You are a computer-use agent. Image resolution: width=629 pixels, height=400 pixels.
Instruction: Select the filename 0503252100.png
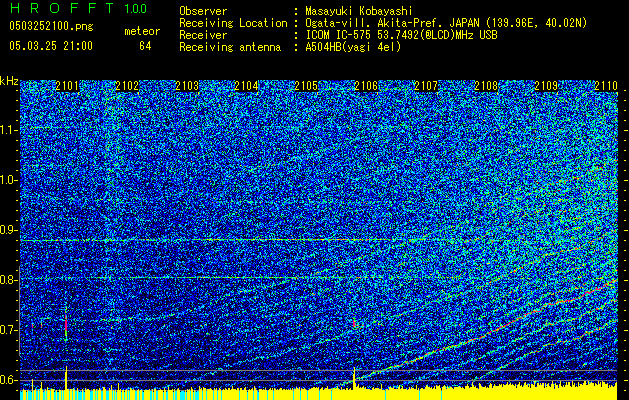tap(51, 26)
